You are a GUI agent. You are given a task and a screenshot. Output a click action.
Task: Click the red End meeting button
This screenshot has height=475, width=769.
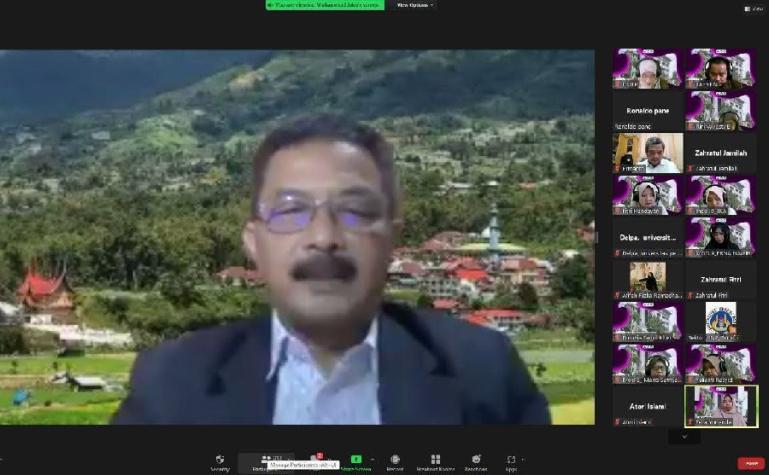pyautogui.click(x=750, y=463)
